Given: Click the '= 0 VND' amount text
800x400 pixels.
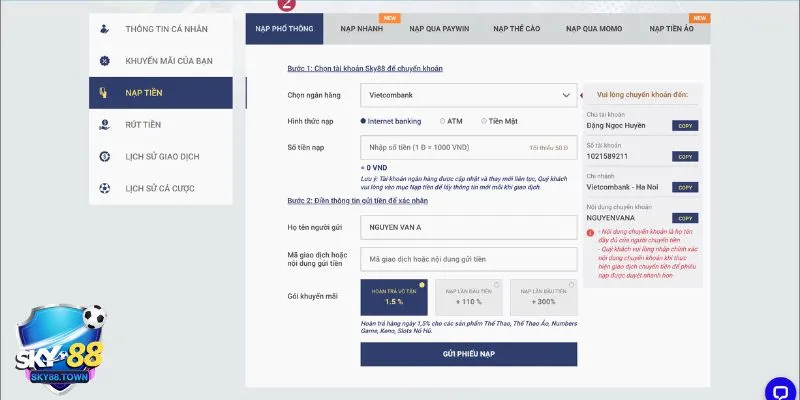Looking at the screenshot, I should (373, 168).
